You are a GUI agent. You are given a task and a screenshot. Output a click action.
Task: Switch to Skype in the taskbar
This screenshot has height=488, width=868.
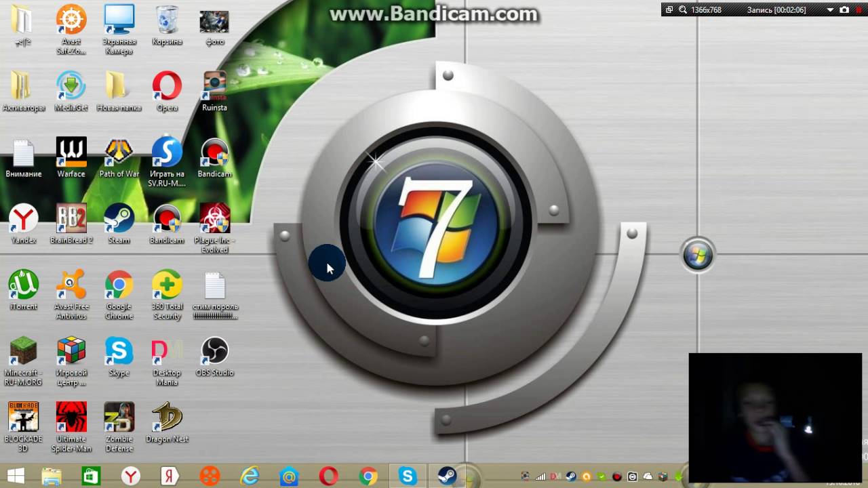(408, 476)
